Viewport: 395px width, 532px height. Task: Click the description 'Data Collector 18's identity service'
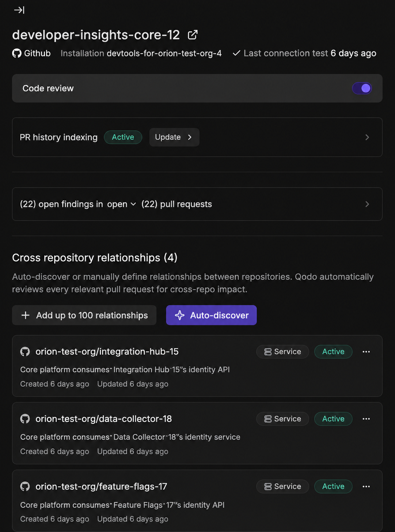click(x=177, y=437)
